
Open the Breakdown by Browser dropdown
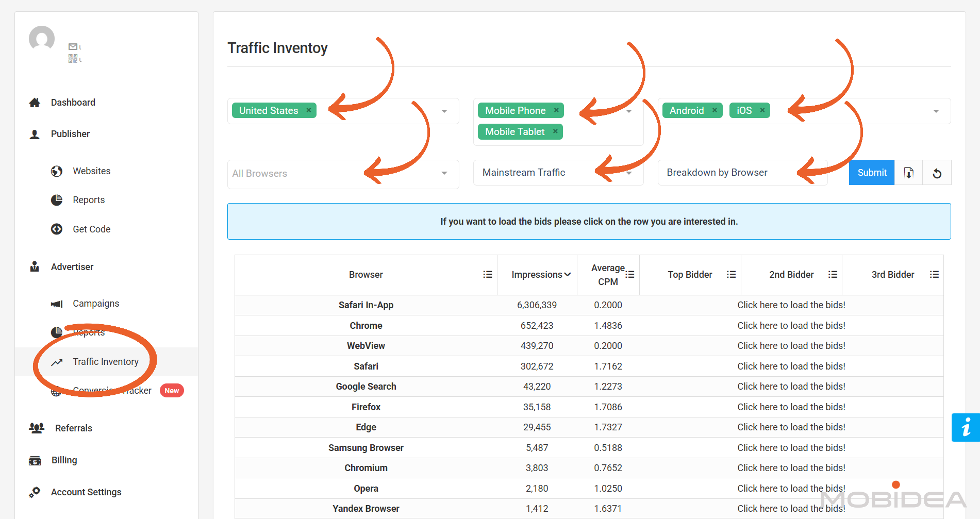click(x=742, y=173)
